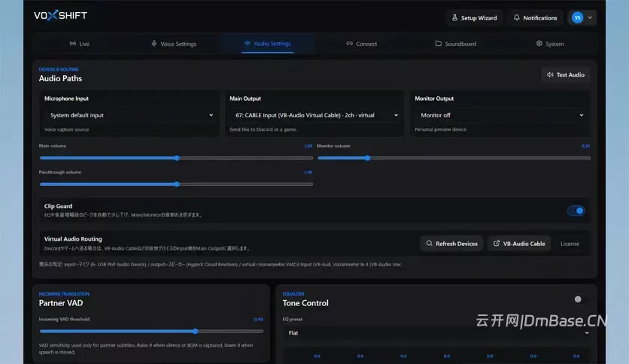Adjust the Monitor volume slider
The width and height of the screenshot is (629, 364).
(454, 158)
